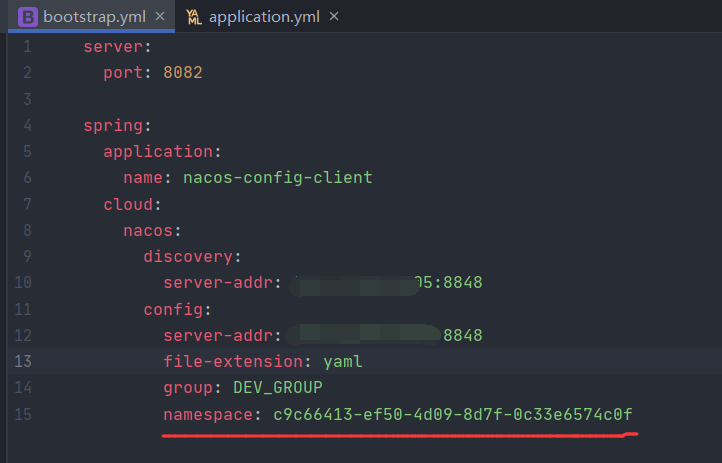The width and height of the screenshot is (722, 463).
Task: Click the 'discovery' key
Action: tap(188, 256)
